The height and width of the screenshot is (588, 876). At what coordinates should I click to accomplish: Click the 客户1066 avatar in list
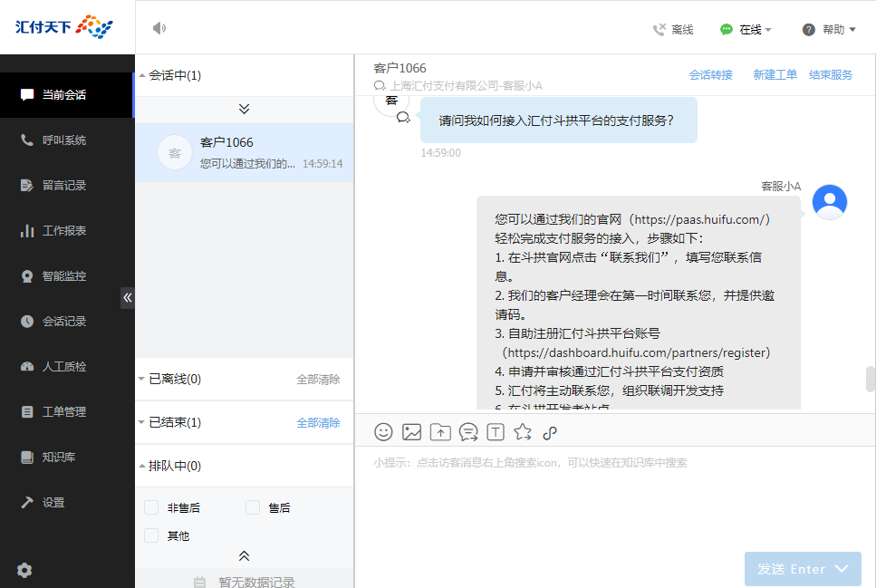pos(175,152)
